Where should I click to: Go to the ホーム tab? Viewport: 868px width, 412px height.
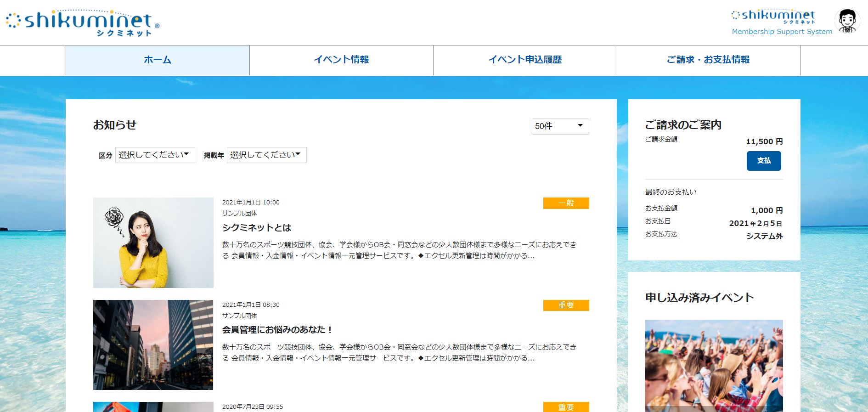click(158, 60)
